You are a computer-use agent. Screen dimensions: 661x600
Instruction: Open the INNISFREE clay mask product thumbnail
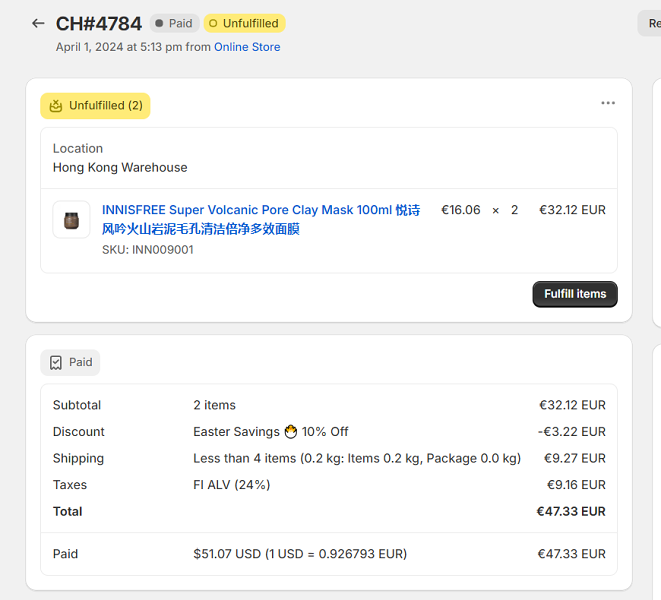[x=71, y=220]
